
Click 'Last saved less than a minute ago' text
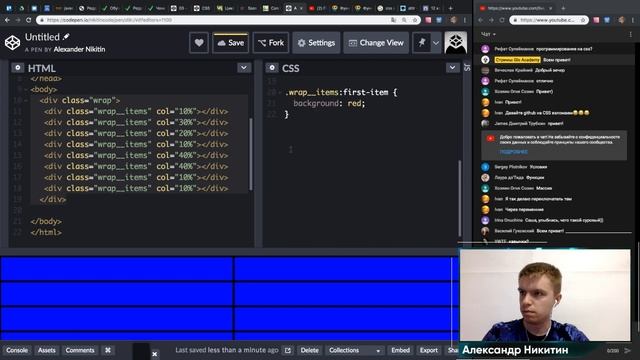[x=227, y=350]
